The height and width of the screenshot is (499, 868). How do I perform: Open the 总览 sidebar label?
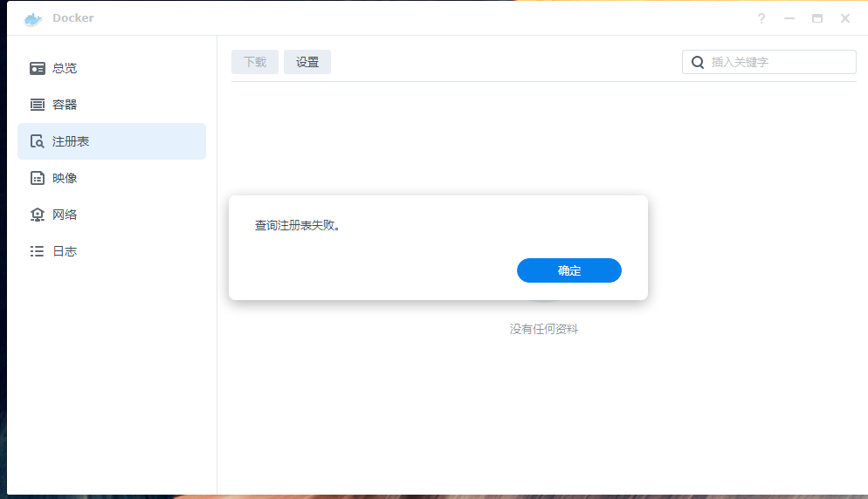pos(65,68)
